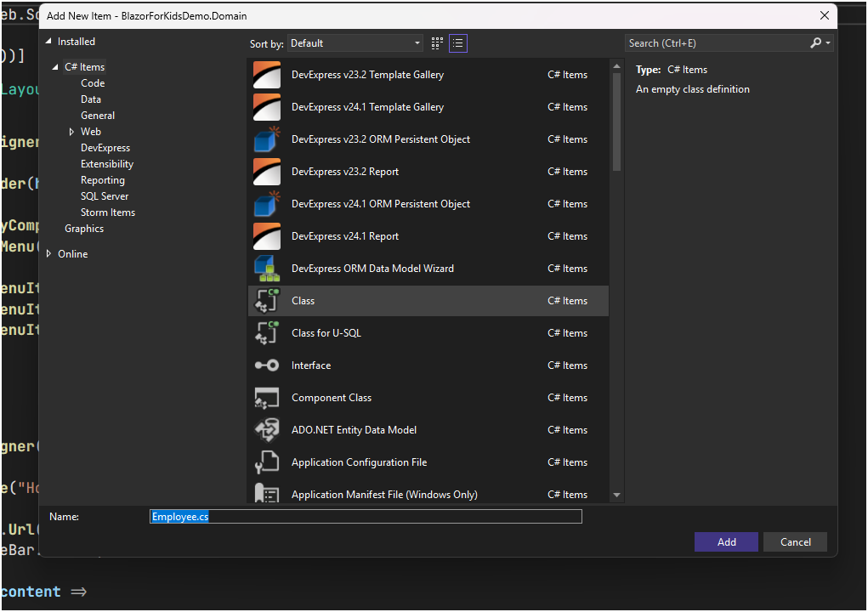Click the scroll up arrow in template list

point(616,66)
